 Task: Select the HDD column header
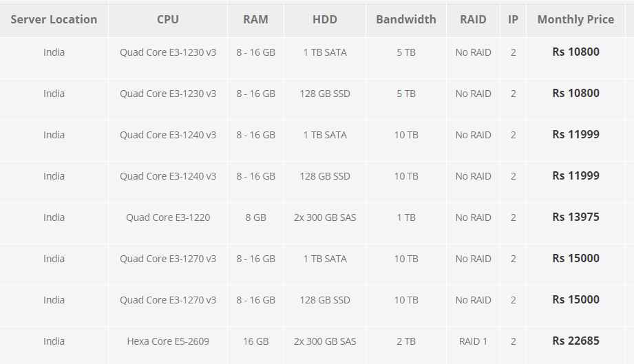click(x=325, y=19)
